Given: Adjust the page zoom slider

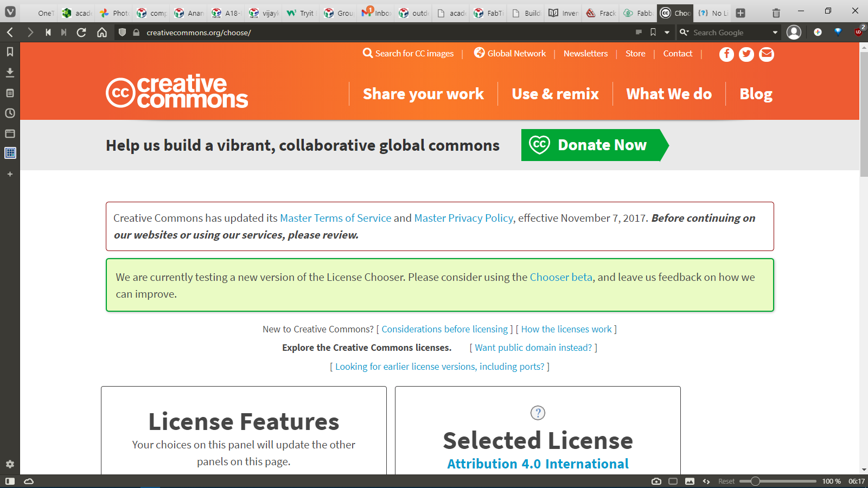Looking at the screenshot, I should click(778, 481).
